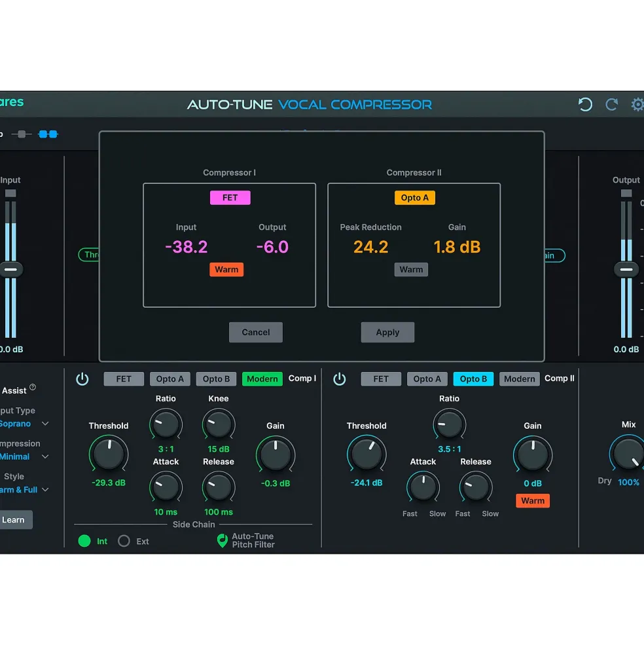
Task: Click the Comp II Attack knob
Action: [423, 487]
